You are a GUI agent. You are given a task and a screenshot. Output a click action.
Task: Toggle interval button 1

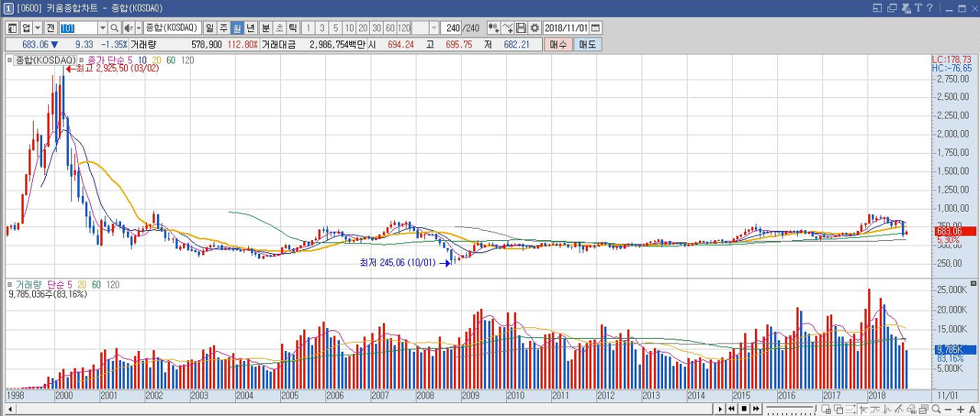click(x=309, y=28)
